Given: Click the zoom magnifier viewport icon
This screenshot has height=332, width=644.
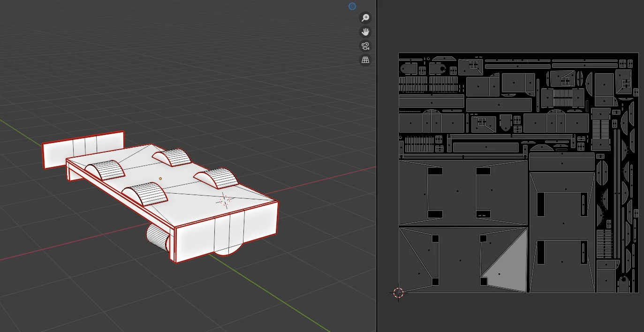Looking at the screenshot, I should click(365, 18).
